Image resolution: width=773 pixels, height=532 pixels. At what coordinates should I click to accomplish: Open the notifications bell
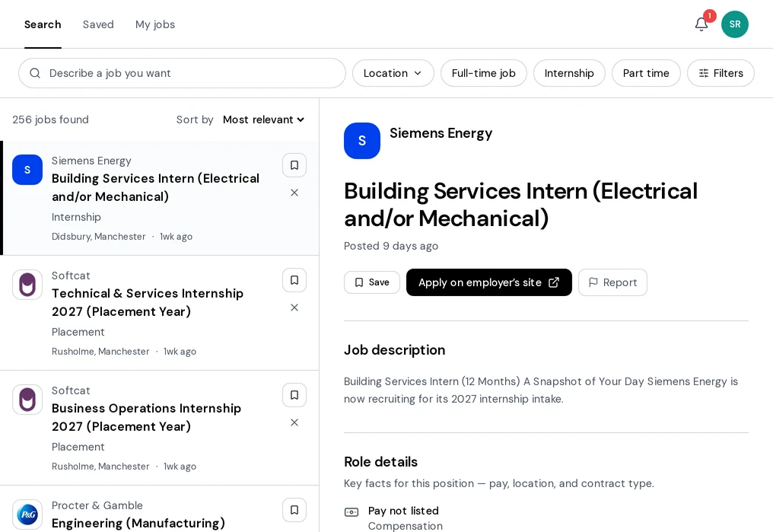(x=701, y=24)
